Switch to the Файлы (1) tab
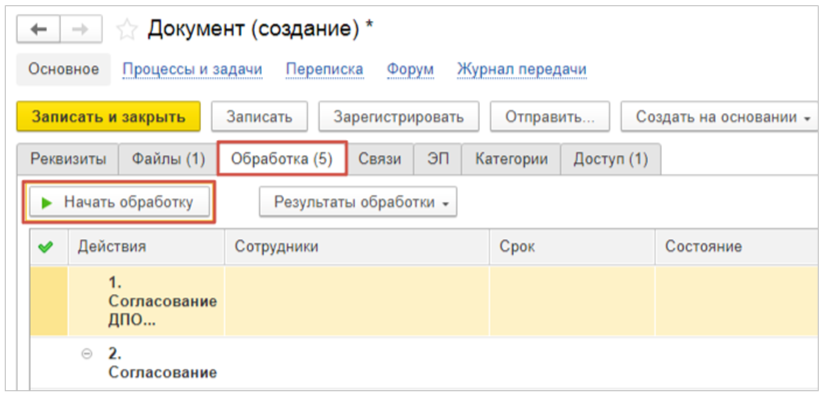 click(168, 159)
